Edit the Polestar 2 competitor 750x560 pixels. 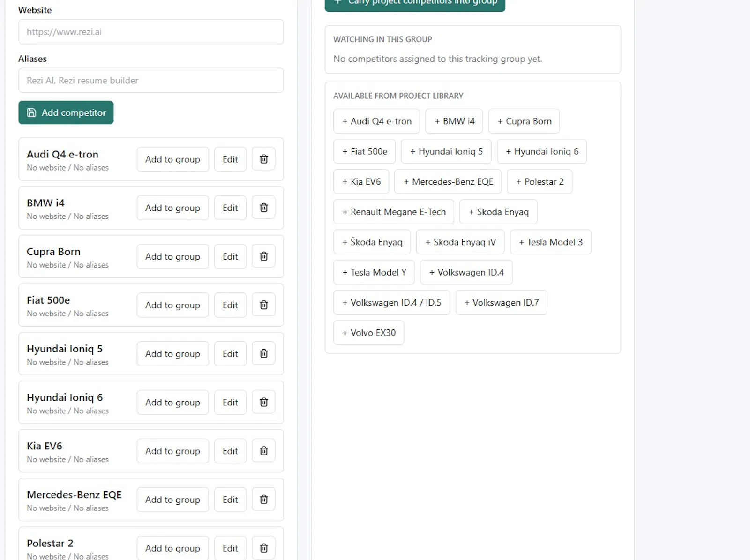pos(230,548)
